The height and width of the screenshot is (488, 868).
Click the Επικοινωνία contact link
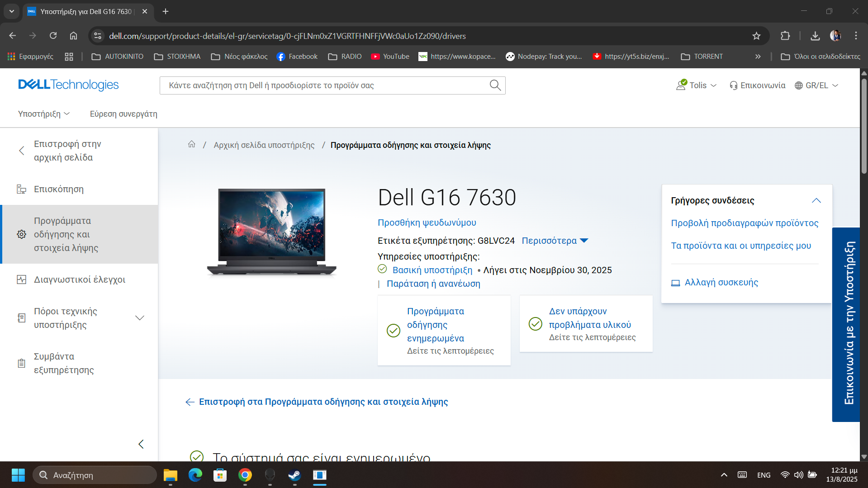[757, 85]
